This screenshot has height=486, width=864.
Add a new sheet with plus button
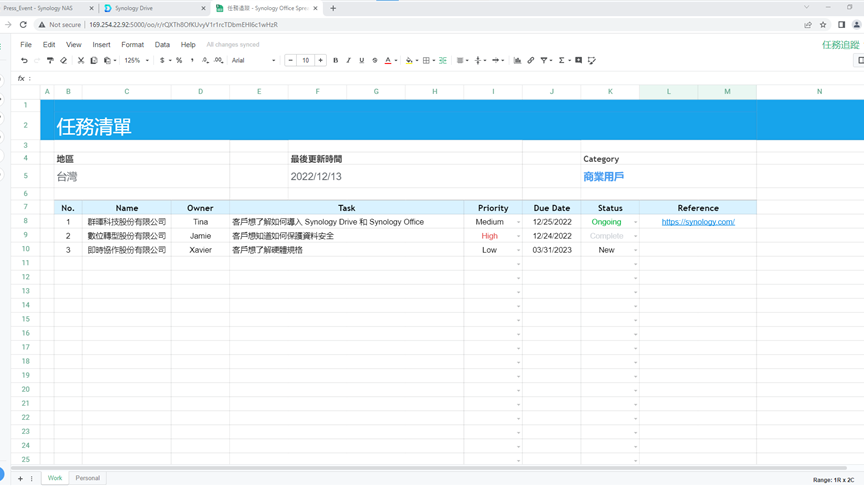tap(20, 479)
